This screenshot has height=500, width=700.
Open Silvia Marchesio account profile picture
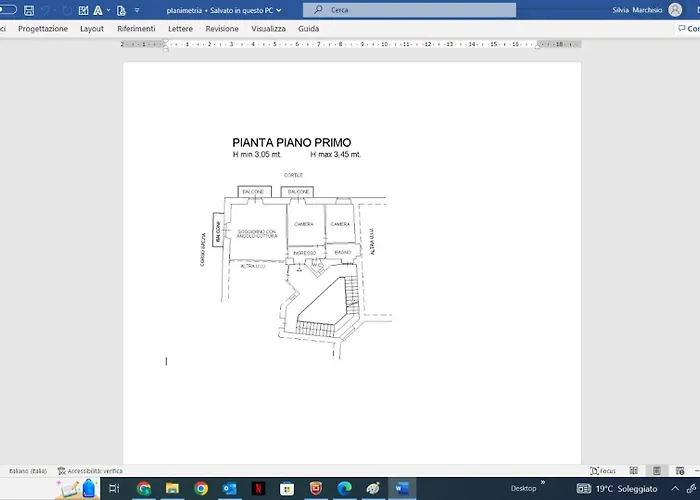675,9
